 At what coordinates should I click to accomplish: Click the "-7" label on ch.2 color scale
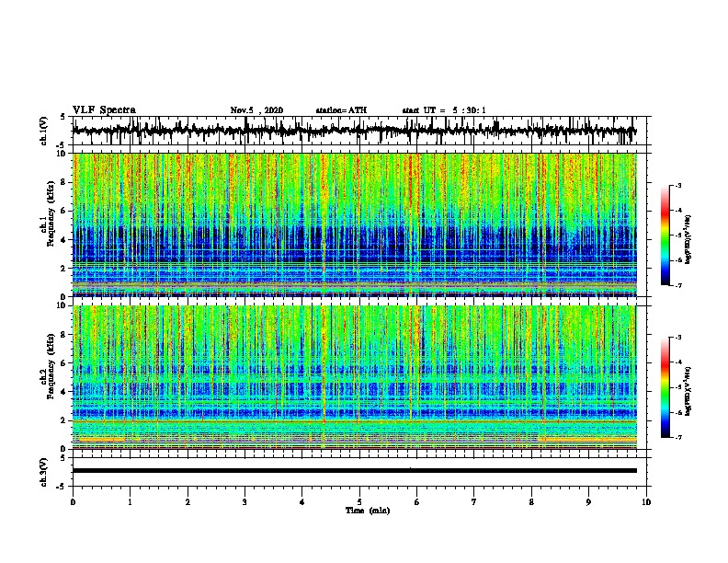[677, 437]
